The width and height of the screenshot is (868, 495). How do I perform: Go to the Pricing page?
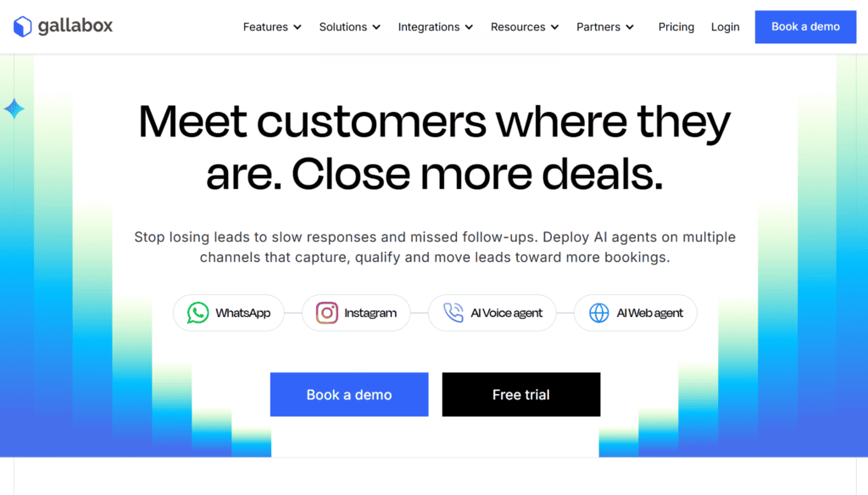(x=676, y=27)
